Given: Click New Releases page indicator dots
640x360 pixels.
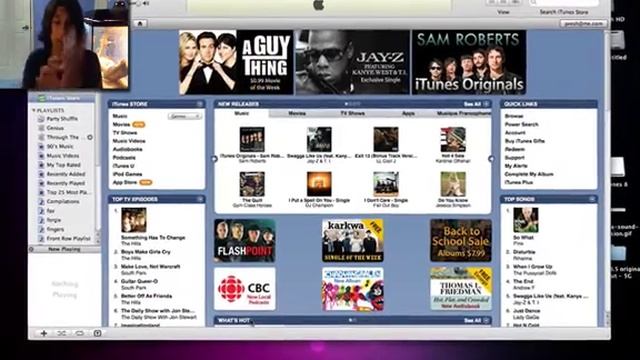Looking at the screenshot, I should [352, 104].
